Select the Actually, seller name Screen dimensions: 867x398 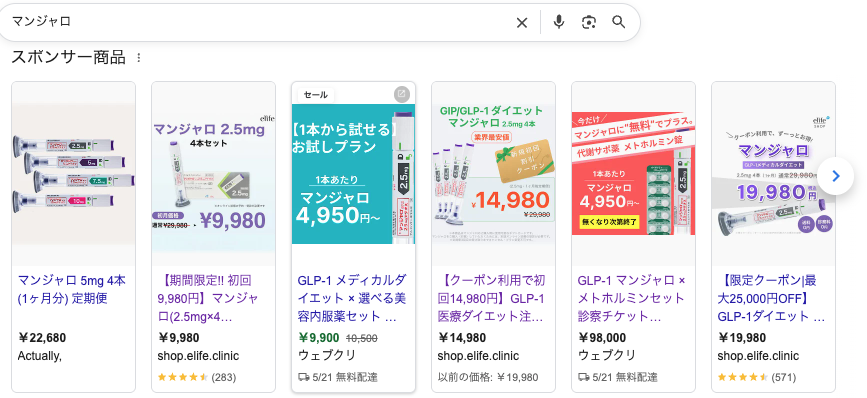[x=39, y=356]
